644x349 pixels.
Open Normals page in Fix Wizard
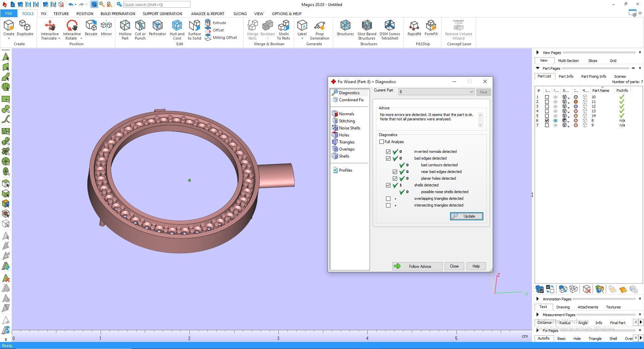point(343,114)
